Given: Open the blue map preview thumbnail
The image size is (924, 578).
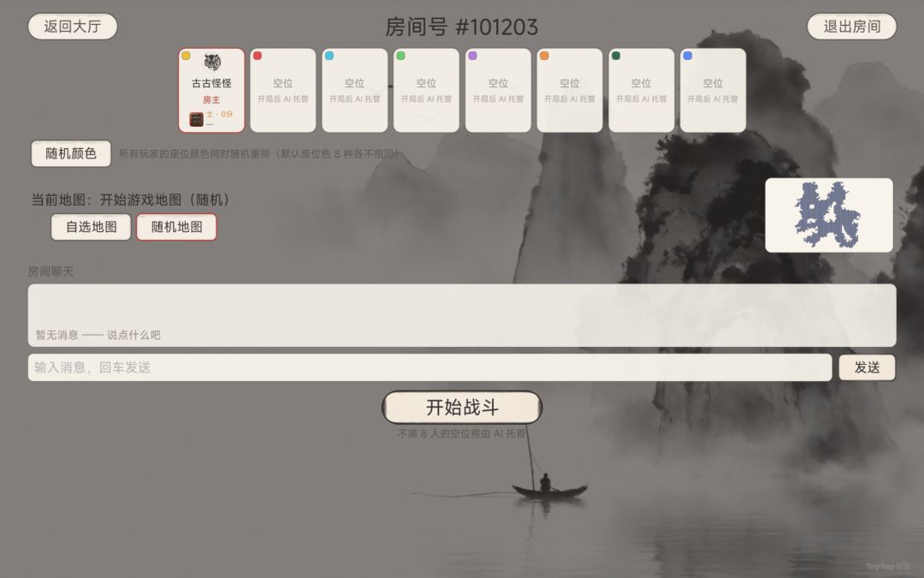Looking at the screenshot, I should click(829, 215).
